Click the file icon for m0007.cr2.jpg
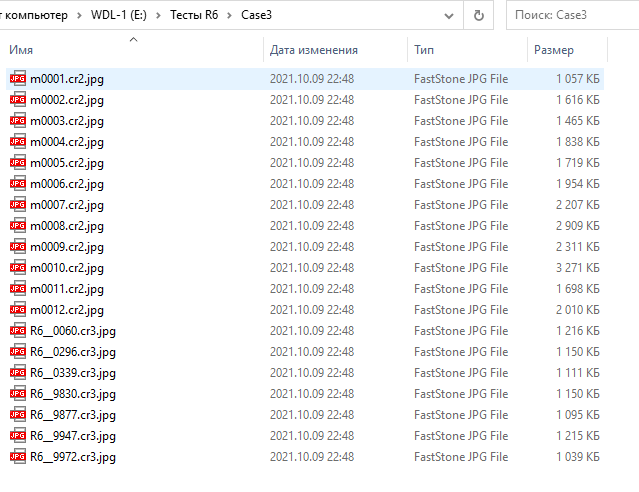Image resolution: width=639 pixels, height=492 pixels. (17, 204)
